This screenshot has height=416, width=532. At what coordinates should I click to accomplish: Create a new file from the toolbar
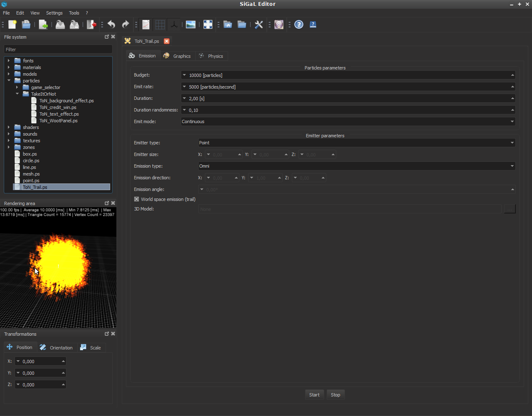(12, 25)
